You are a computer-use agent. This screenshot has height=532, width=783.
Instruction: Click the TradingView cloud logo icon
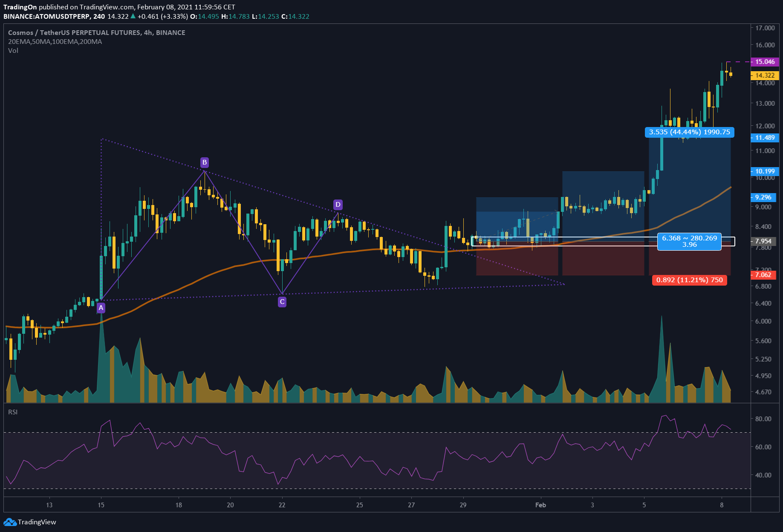point(10,522)
